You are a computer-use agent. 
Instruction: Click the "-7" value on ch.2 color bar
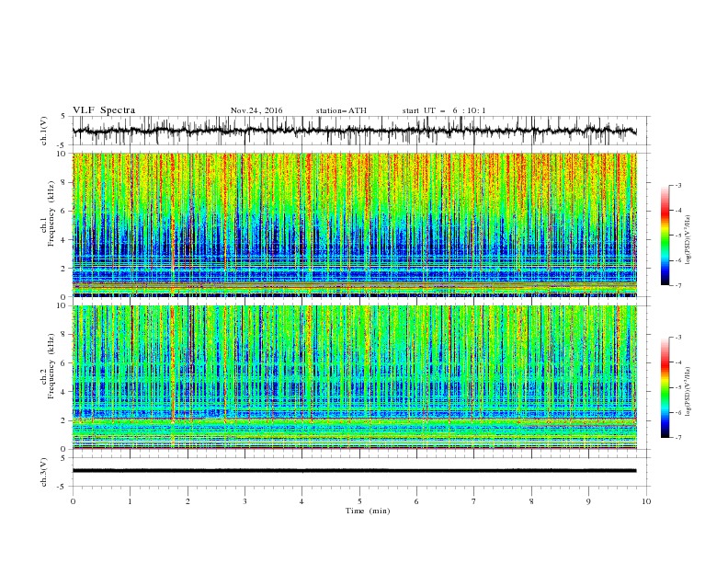tap(678, 438)
